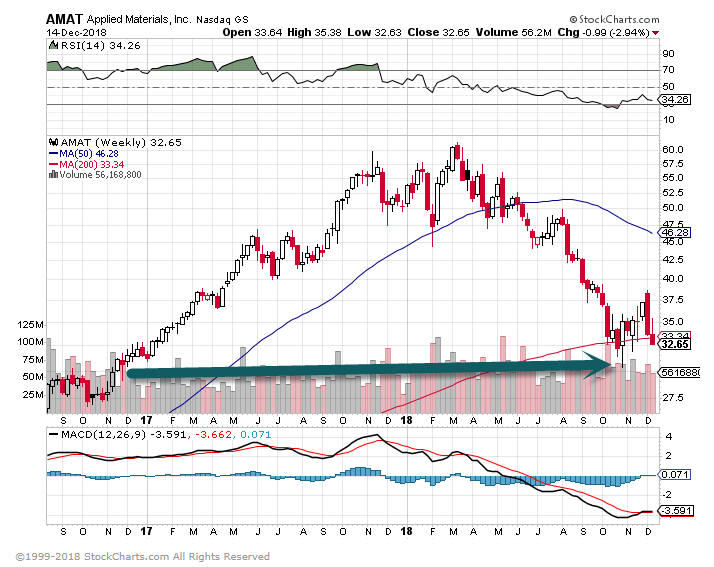The width and height of the screenshot is (714, 567).
Task: Click the red MA(200) legend line marker
Action: coord(53,164)
